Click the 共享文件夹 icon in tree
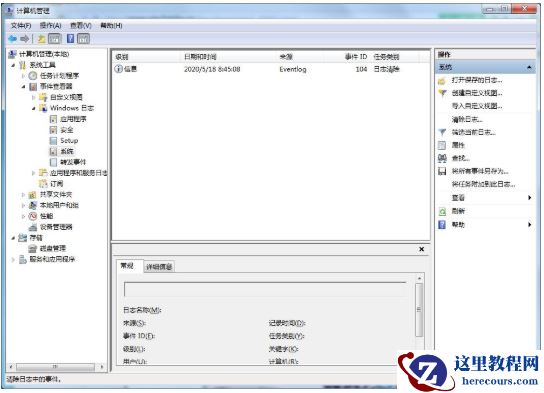Image resolution: width=544 pixels, height=393 pixels. point(32,195)
